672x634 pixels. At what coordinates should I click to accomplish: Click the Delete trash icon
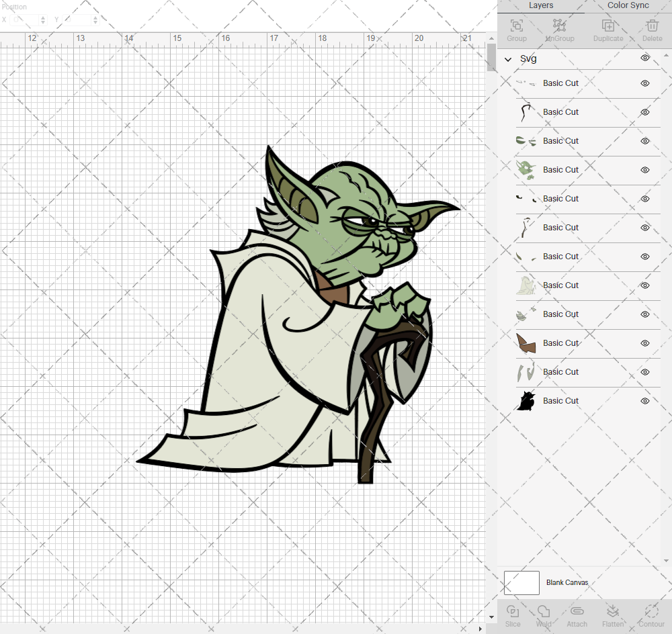(x=653, y=26)
